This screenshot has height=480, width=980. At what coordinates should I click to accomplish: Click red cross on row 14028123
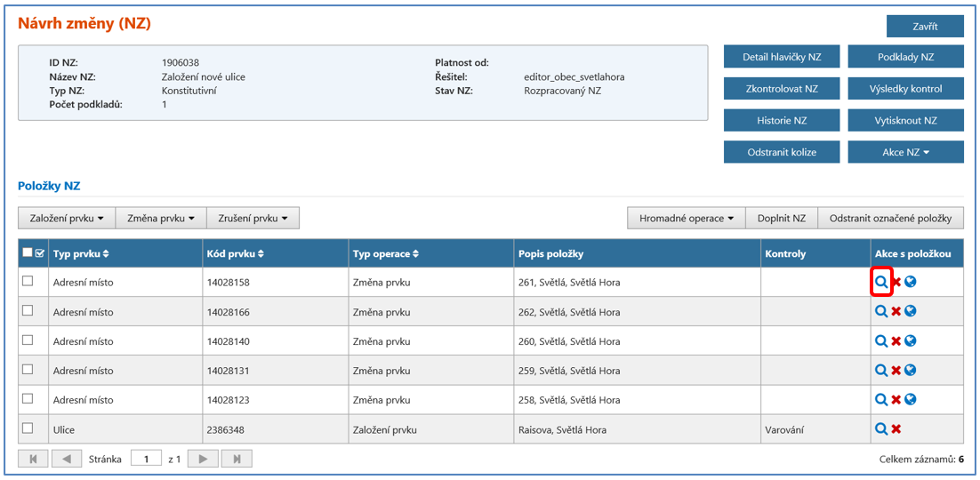click(x=896, y=400)
